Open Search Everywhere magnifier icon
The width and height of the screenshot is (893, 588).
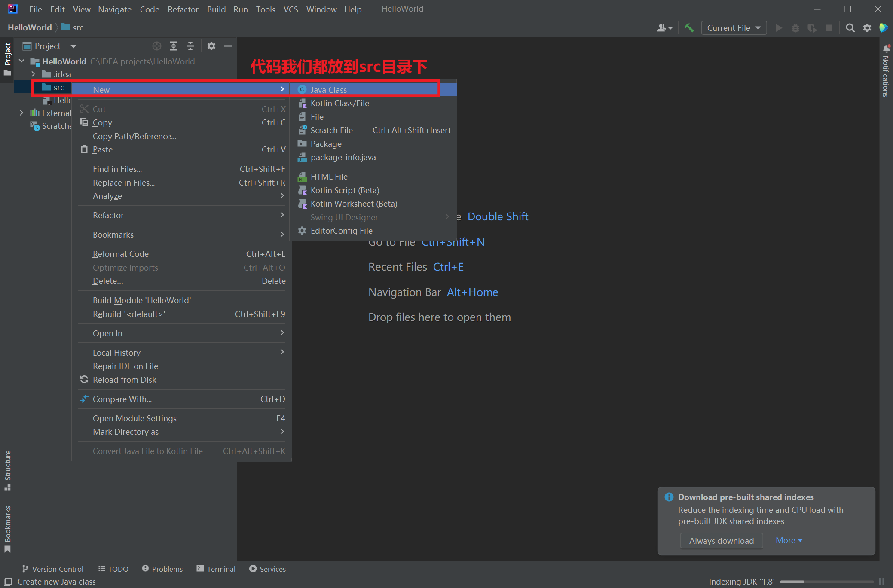[x=850, y=28]
